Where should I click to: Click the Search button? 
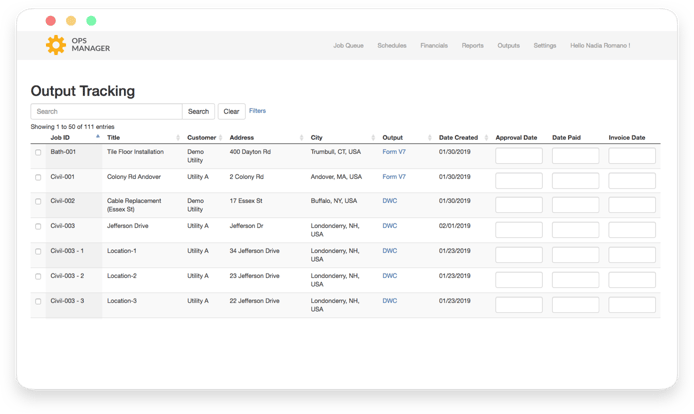tap(198, 112)
